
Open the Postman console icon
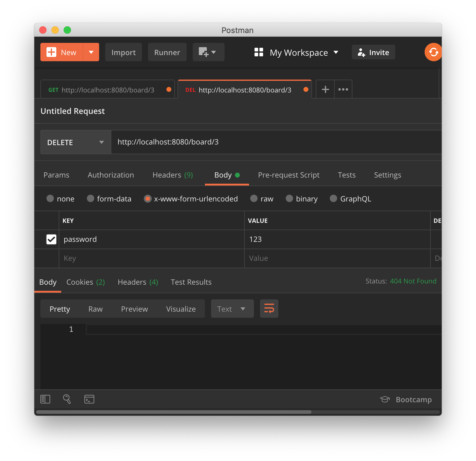coord(89,399)
